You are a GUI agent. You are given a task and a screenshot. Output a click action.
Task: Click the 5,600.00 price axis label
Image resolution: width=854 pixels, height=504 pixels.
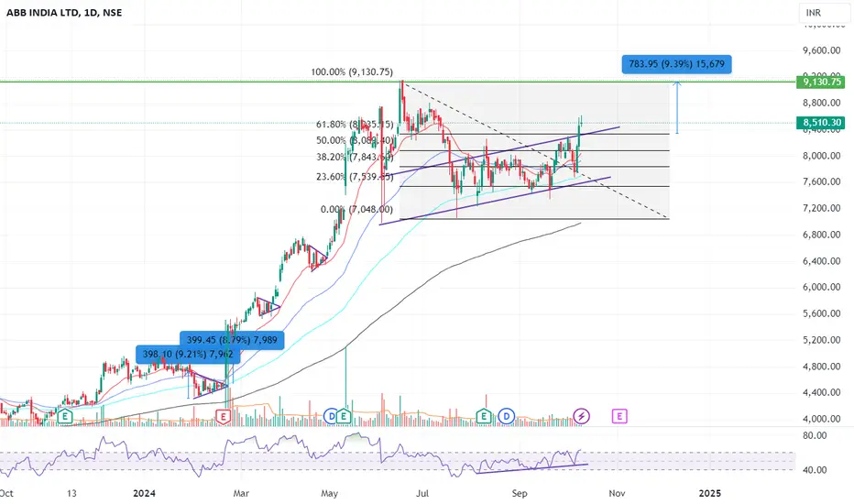(821, 313)
